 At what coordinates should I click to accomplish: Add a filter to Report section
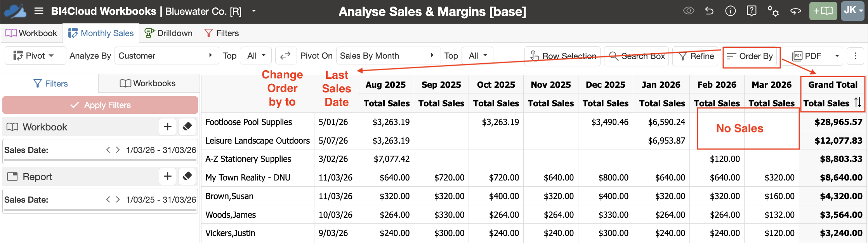tap(168, 176)
